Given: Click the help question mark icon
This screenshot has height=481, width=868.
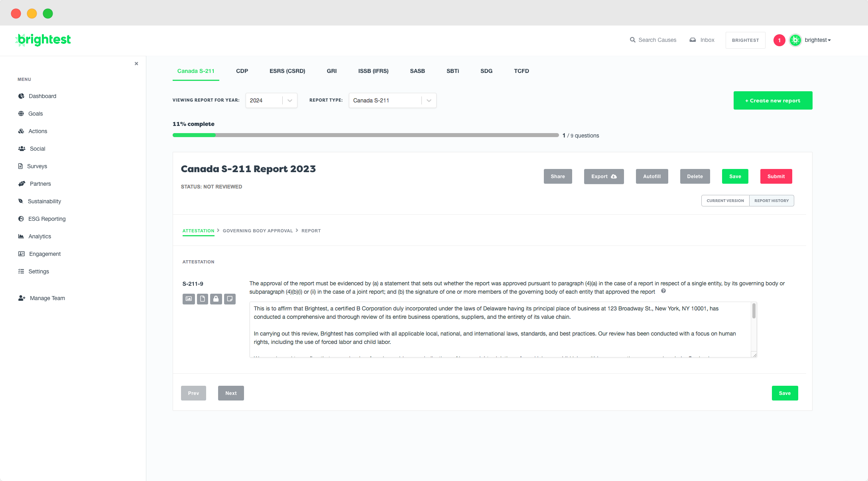Looking at the screenshot, I should point(663,291).
